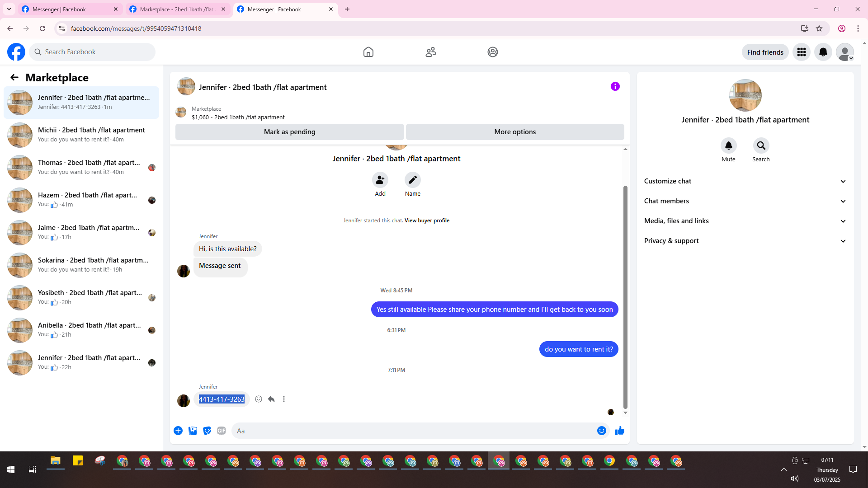
Task: Open the sticker chooser icon
Action: click(207, 431)
